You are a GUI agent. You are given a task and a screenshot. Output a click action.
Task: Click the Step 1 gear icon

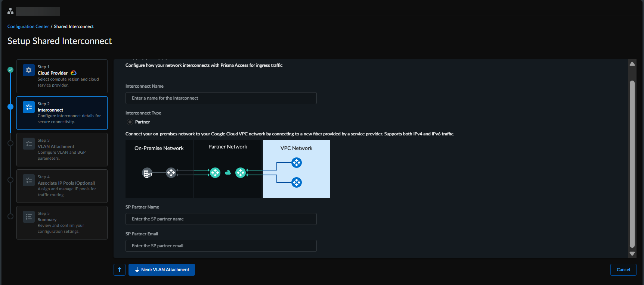click(x=29, y=70)
